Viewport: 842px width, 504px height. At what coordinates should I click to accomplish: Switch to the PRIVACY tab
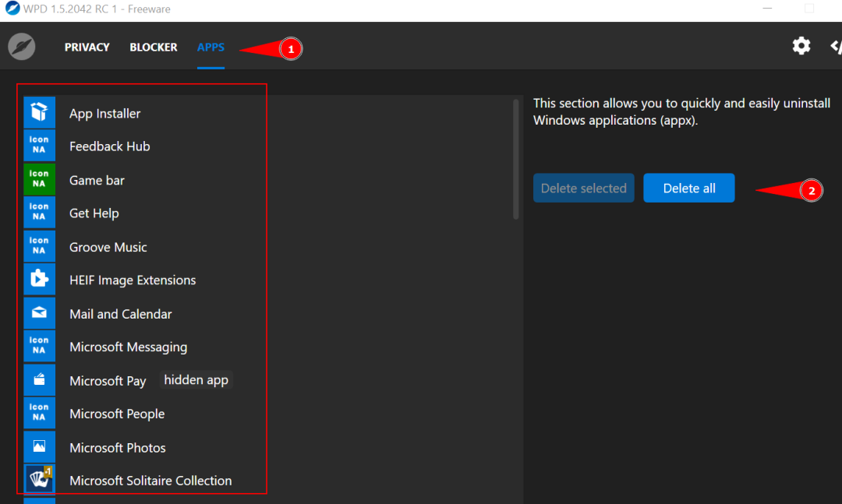click(87, 48)
